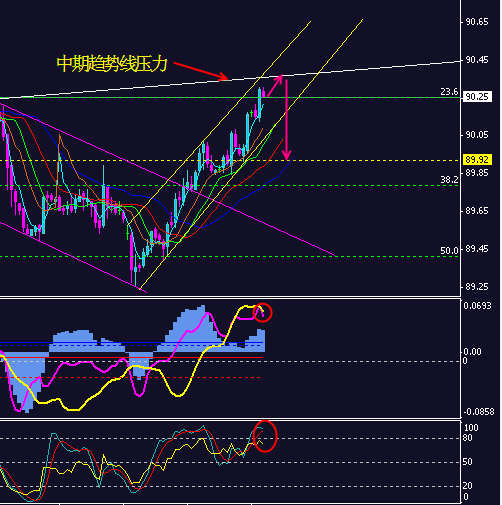Click the yellow annotation text 中期趋势线压力
502x505 pixels.
[112, 64]
